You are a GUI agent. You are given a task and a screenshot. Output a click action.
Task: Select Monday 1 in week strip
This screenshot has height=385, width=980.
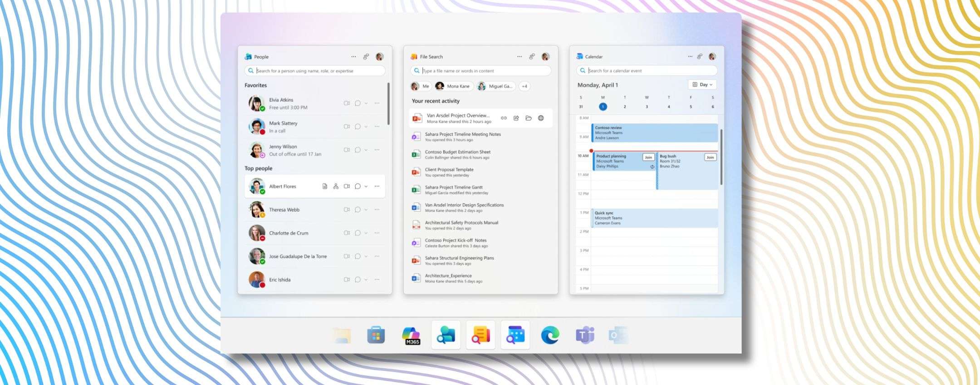click(x=603, y=107)
